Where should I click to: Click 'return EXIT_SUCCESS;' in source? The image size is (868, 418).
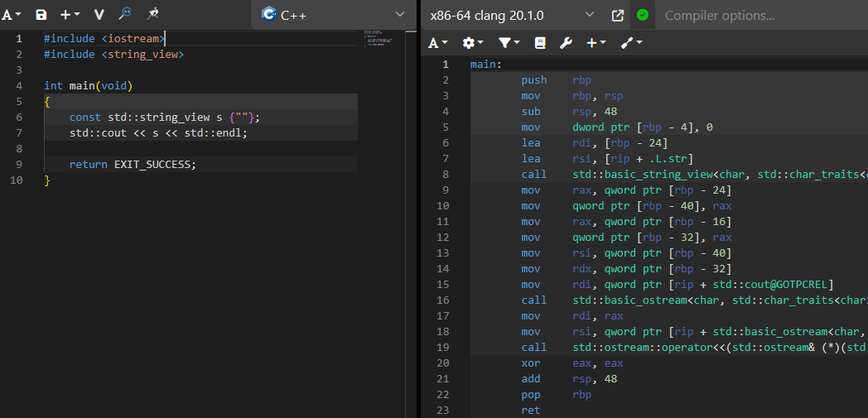click(x=133, y=165)
